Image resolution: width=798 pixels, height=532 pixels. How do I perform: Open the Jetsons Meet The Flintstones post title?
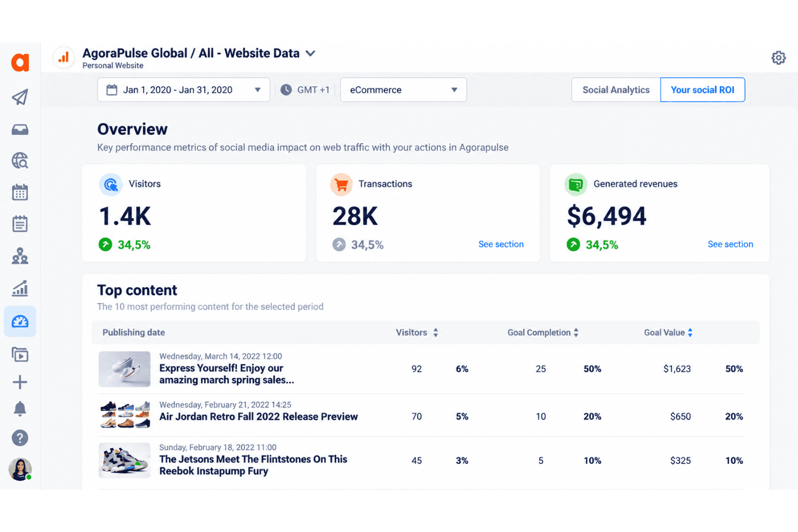pyautogui.click(x=253, y=465)
